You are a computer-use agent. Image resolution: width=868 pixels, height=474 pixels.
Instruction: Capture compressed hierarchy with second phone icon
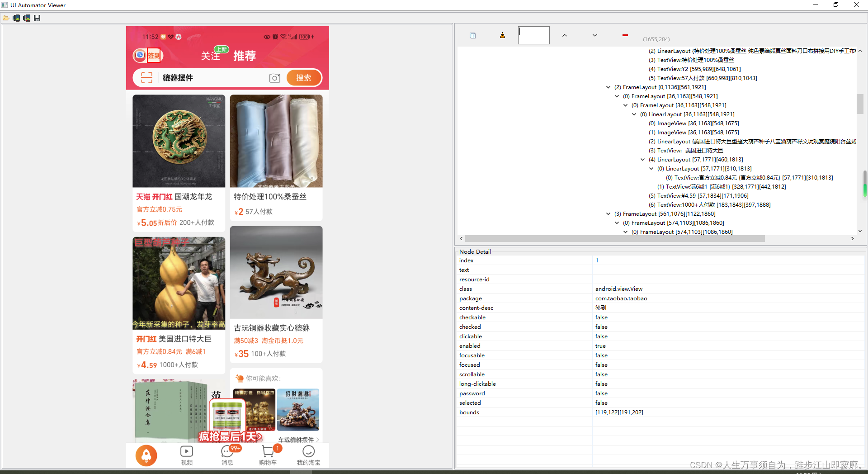tap(27, 18)
